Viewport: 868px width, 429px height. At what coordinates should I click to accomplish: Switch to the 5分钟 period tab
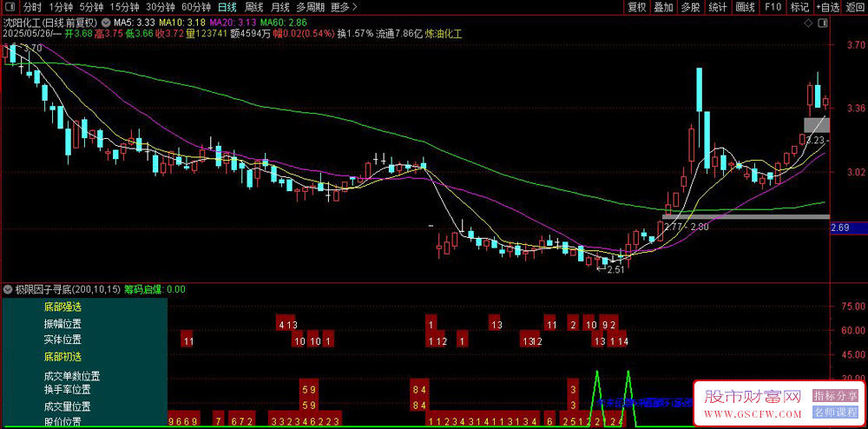coord(90,7)
